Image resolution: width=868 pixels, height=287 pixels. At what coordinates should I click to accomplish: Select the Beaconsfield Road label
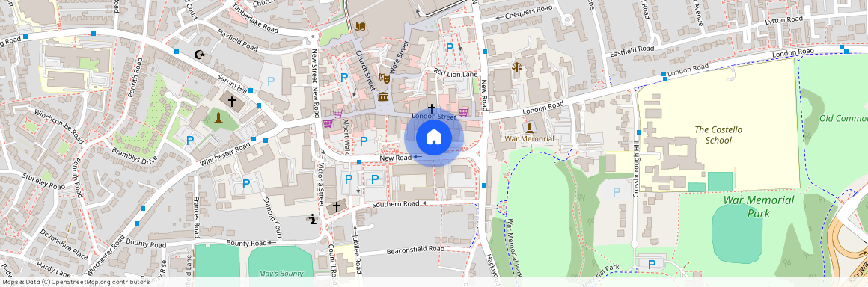point(415,250)
